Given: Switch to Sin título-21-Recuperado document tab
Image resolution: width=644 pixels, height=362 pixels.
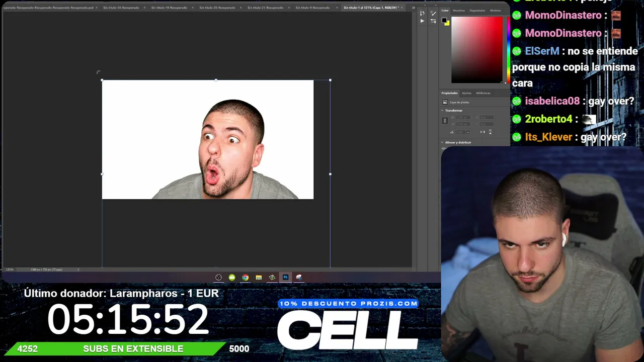Looking at the screenshot, I should click(265, 8).
